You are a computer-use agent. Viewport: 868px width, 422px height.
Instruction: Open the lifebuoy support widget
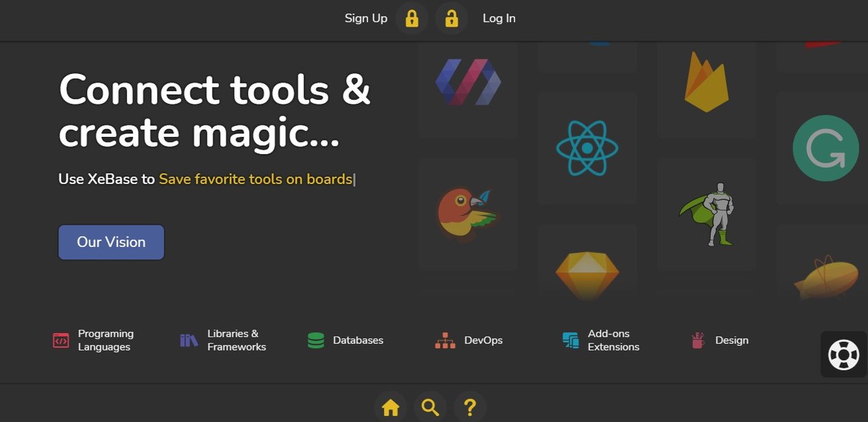844,354
